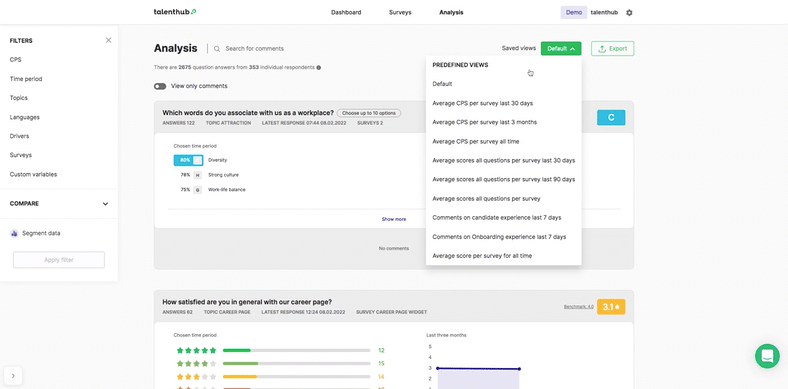This screenshot has height=389, width=788.
Task: Open the settings gear icon
Action: pos(629,13)
